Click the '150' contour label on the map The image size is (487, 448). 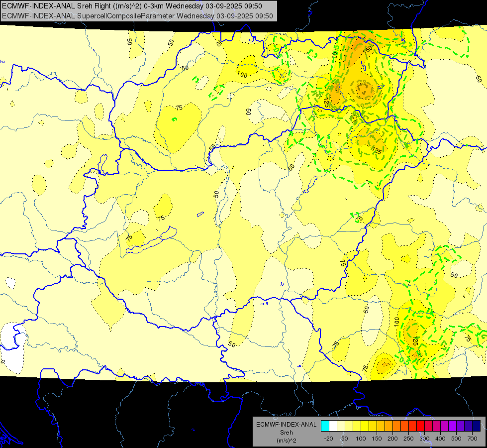368,49
